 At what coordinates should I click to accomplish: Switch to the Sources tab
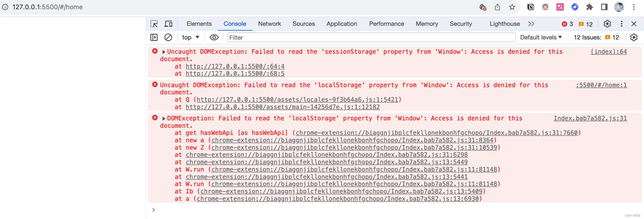pyautogui.click(x=304, y=24)
